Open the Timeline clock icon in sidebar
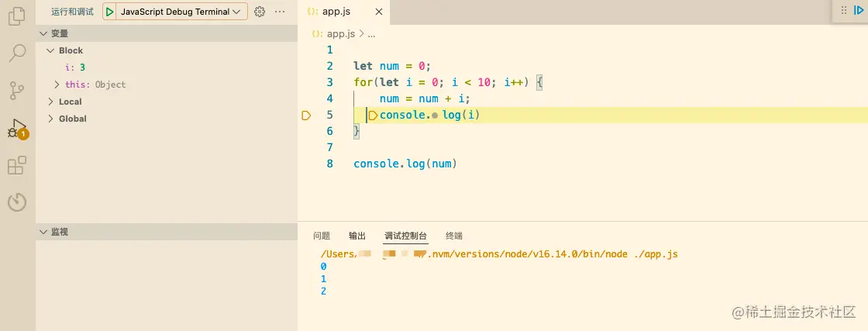868x331 pixels. pyautogui.click(x=17, y=202)
